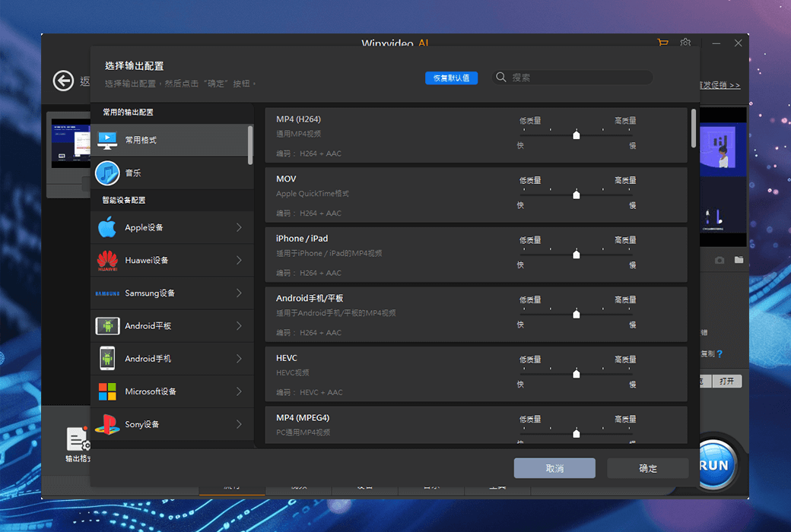791x532 pixels.
Task: Click the 取消 button
Action: 554,468
